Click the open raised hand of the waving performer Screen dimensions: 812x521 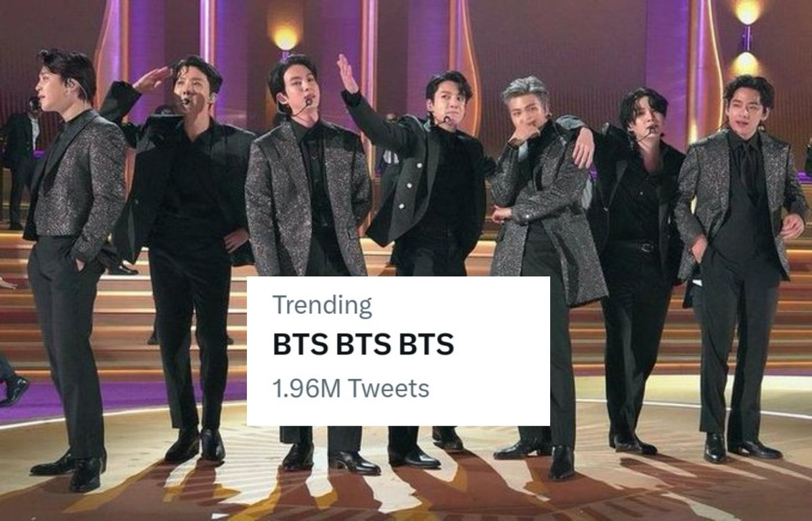pos(347,73)
